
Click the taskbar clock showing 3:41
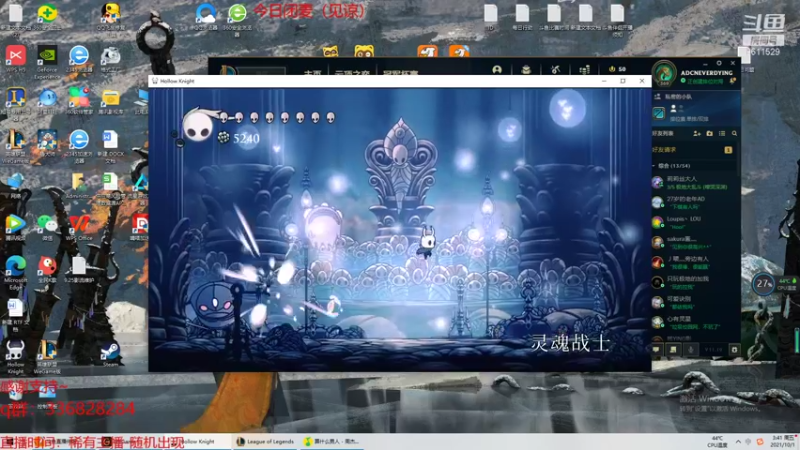784,441
